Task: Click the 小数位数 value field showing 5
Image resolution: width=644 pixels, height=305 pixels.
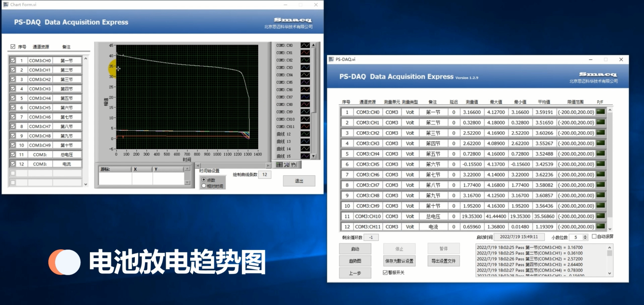Action: click(576, 237)
